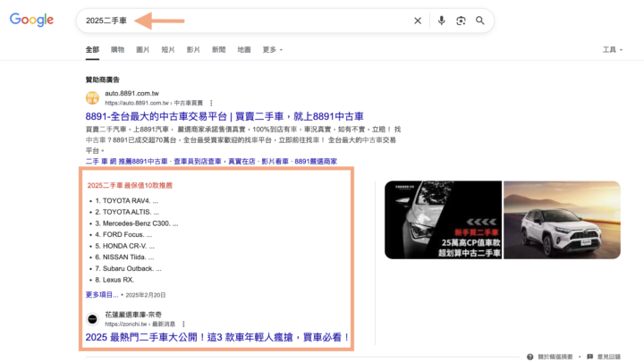Image resolution: width=644 pixels, height=362 pixels.
Task: Open three-dot menu beside the 8891 ad URL
Action: tap(211, 103)
